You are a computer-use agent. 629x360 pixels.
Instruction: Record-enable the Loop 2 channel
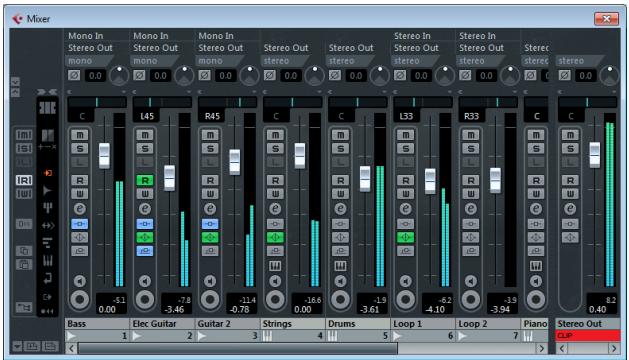pyautogui.click(x=471, y=299)
